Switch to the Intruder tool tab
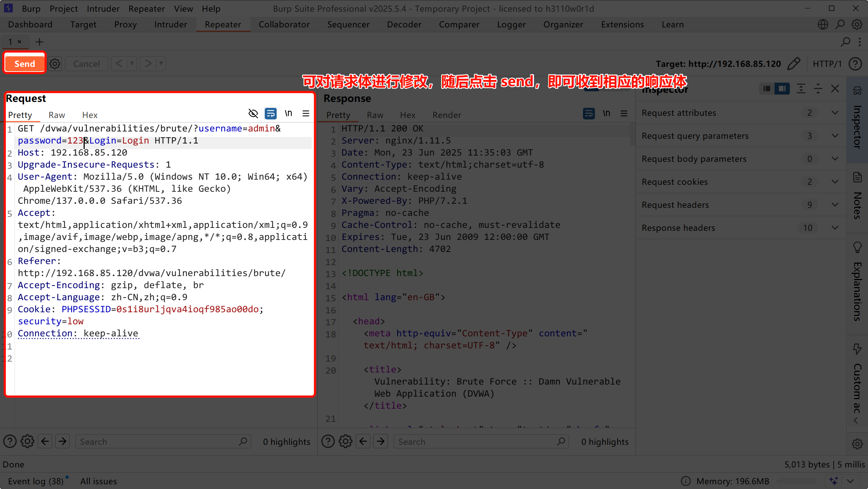This screenshot has width=868, height=489. (x=170, y=24)
